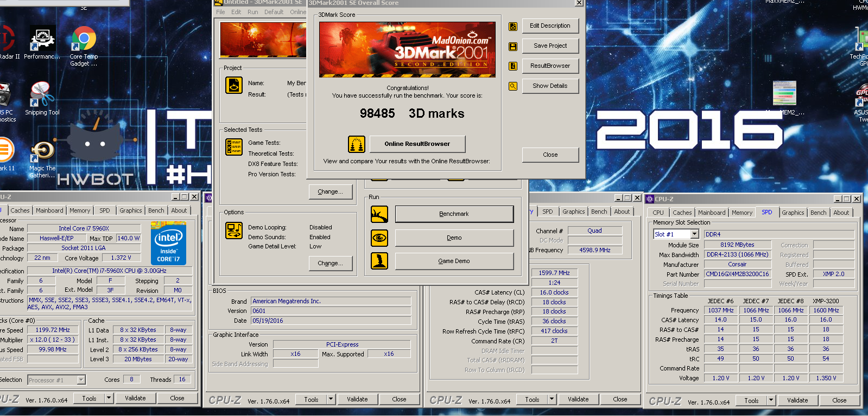868x416 pixels.
Task: Open Magic The Gathering desktop shortcut
Action: point(42,159)
